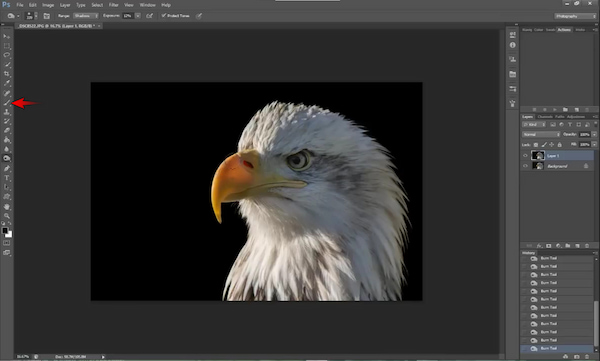Select the Type tool
Image resolution: width=600 pixels, height=361 pixels.
7,178
